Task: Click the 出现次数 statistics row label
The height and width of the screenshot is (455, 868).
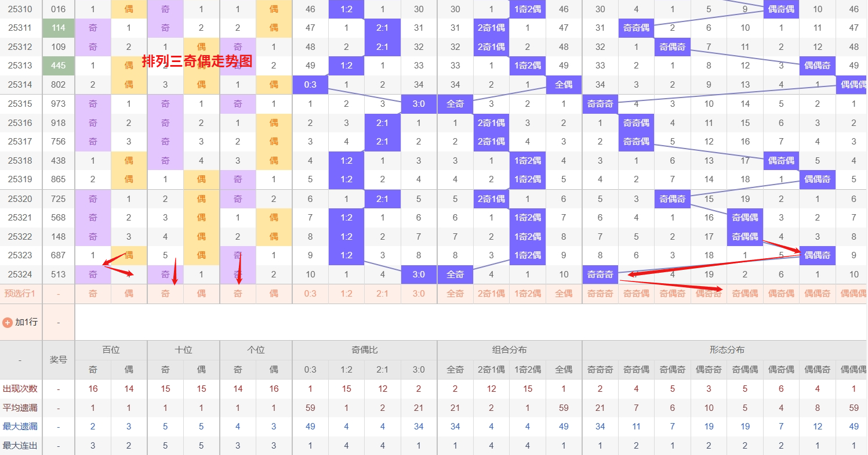Action: tap(20, 389)
